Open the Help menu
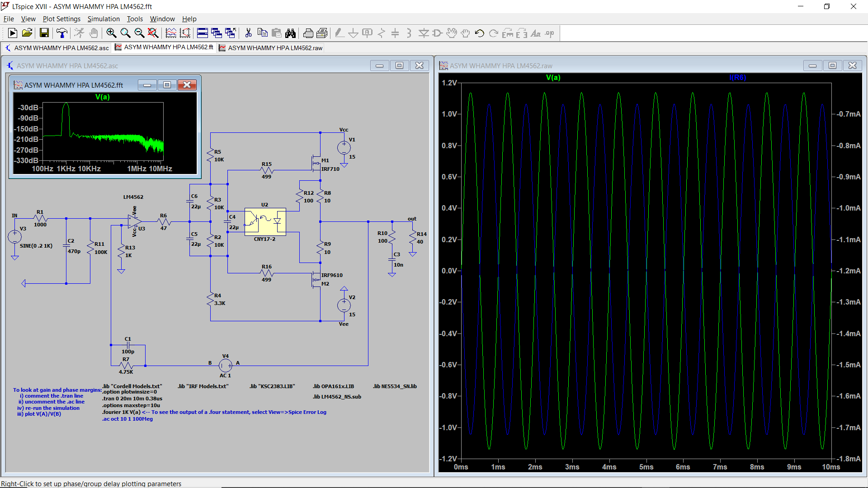This screenshot has width=868, height=488. 189,19
